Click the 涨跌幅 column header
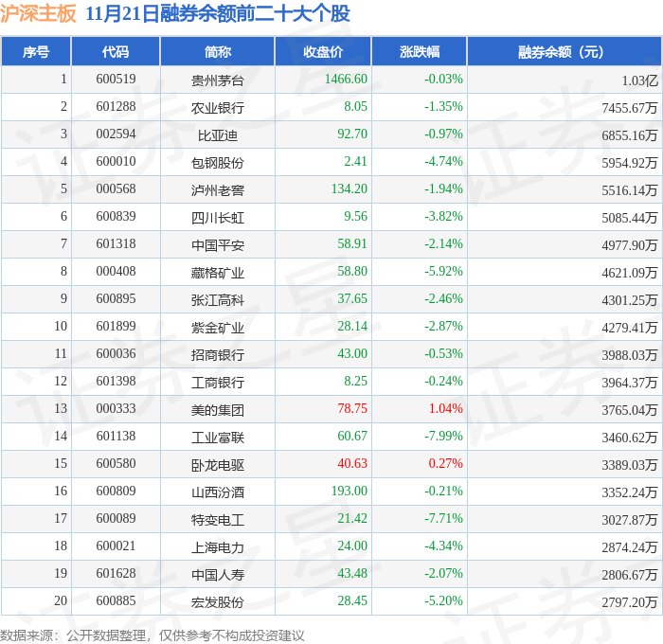Viewport: 663px width, 644px height. tap(419, 51)
